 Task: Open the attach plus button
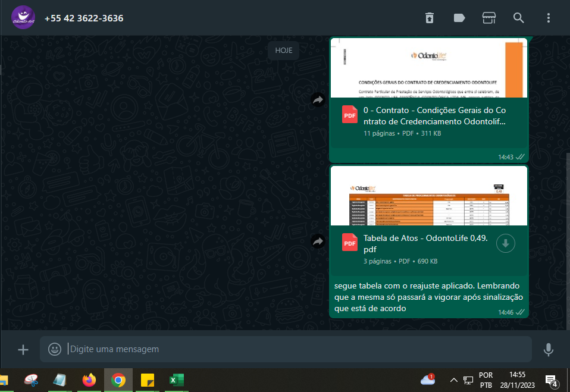tap(23, 350)
